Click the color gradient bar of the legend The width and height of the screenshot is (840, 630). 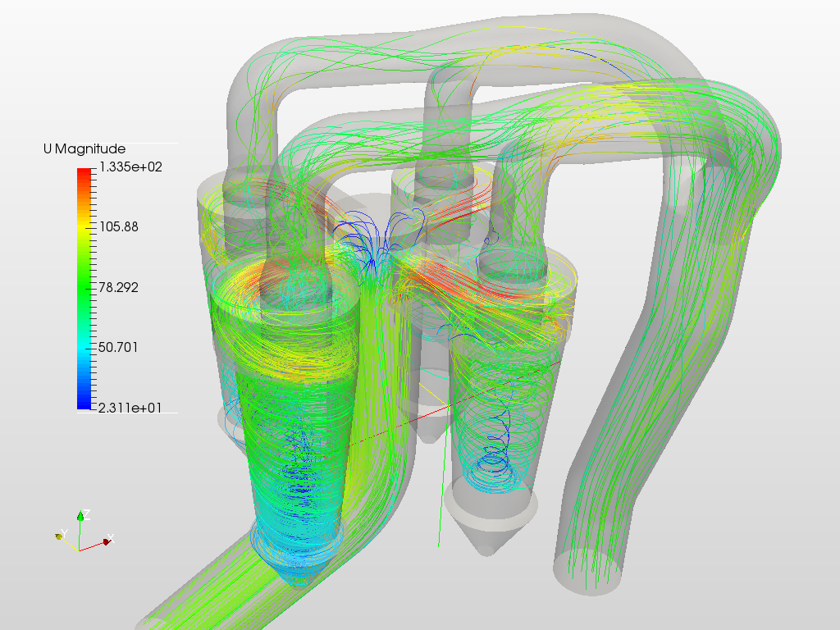click(x=82, y=287)
